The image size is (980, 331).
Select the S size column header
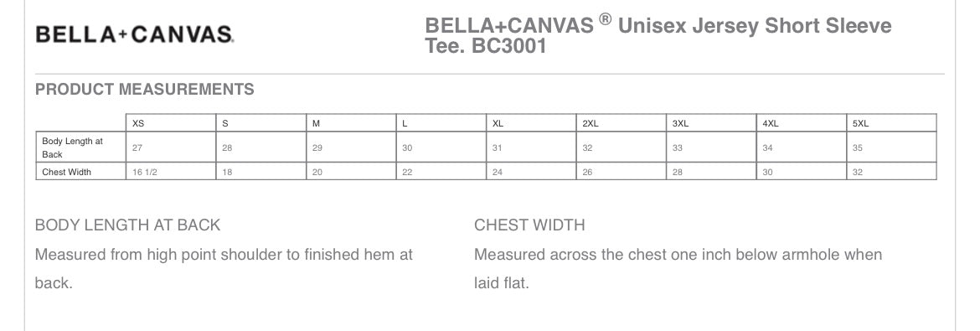[x=225, y=124]
